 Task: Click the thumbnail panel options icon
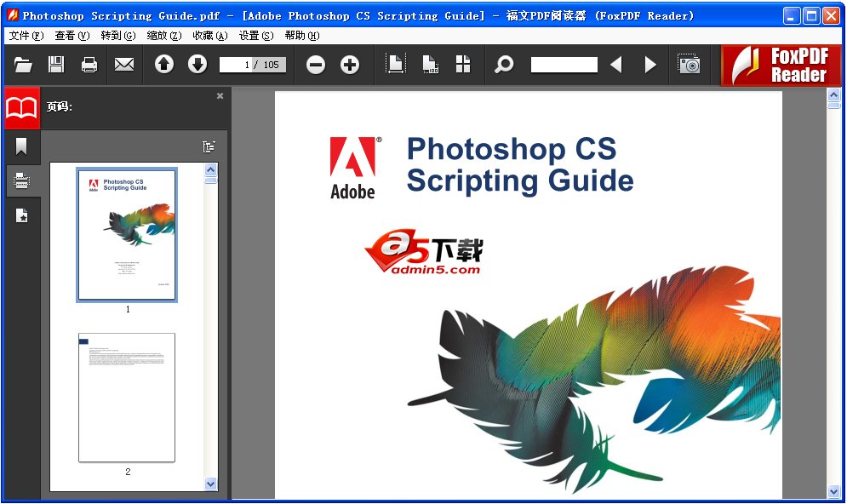click(x=209, y=146)
